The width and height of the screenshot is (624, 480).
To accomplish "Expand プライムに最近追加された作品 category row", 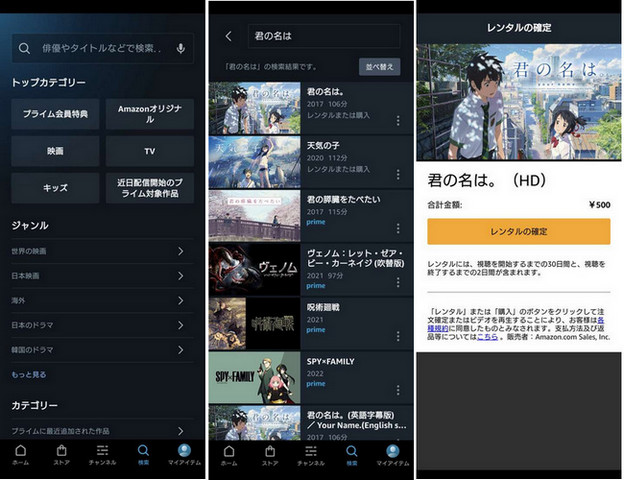I will (102, 431).
